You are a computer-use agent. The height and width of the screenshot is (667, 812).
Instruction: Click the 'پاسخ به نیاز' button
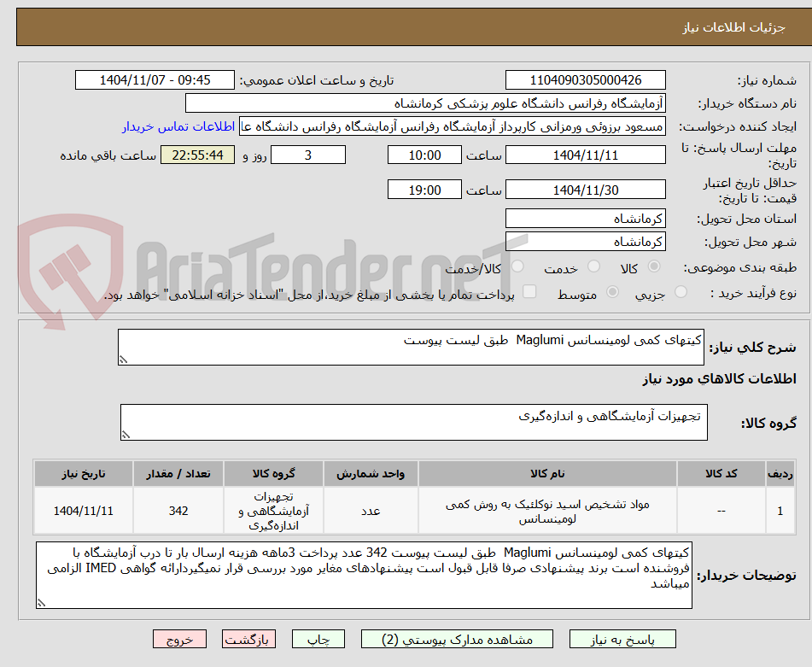click(x=622, y=639)
